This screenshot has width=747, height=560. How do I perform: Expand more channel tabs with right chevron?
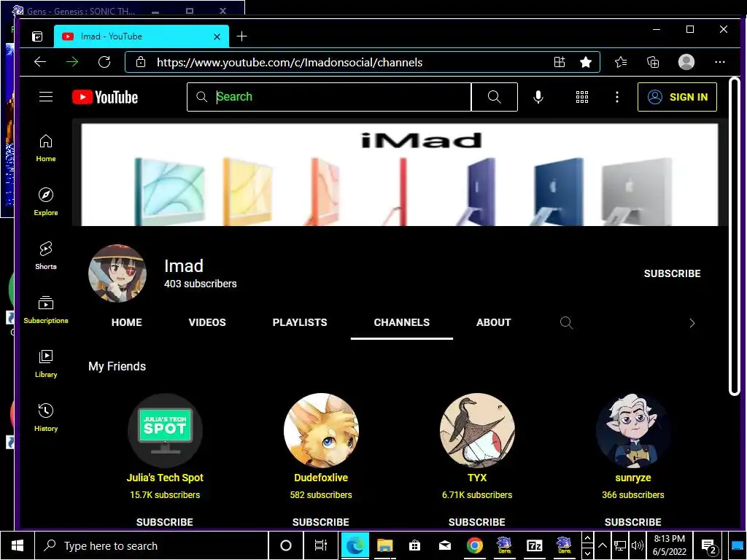pyautogui.click(x=692, y=323)
